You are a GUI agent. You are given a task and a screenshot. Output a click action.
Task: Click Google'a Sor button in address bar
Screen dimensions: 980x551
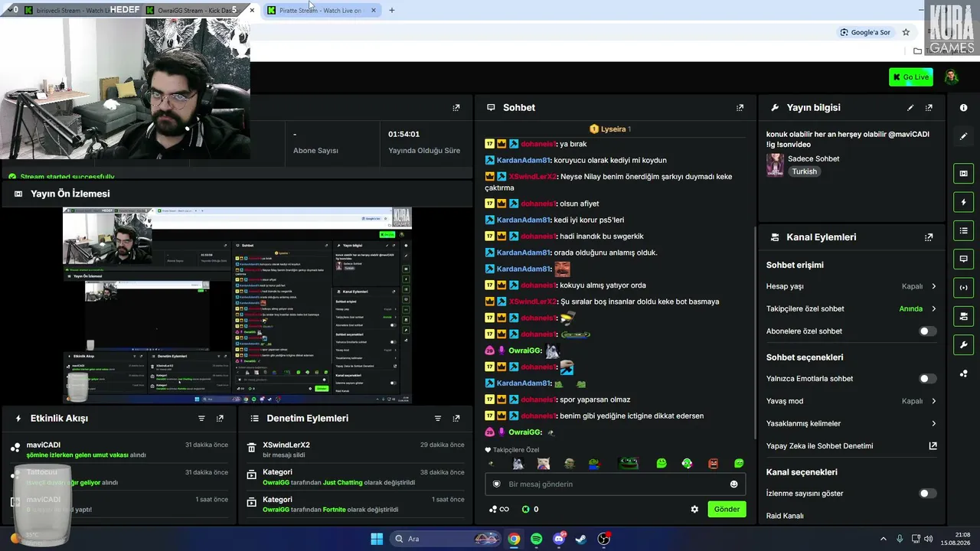pyautogui.click(x=865, y=32)
